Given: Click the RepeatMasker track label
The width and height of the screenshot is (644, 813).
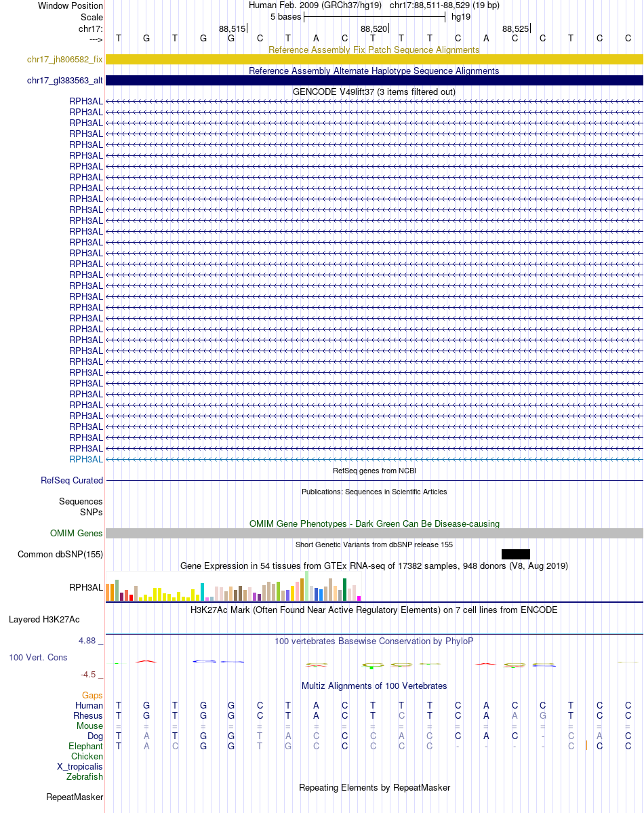Looking at the screenshot, I should (75, 797).
